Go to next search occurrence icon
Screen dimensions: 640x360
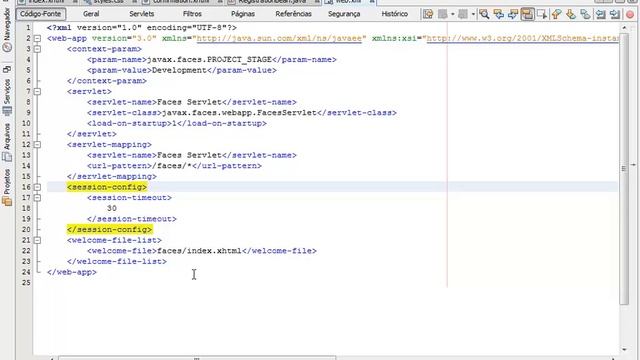(513, 14)
